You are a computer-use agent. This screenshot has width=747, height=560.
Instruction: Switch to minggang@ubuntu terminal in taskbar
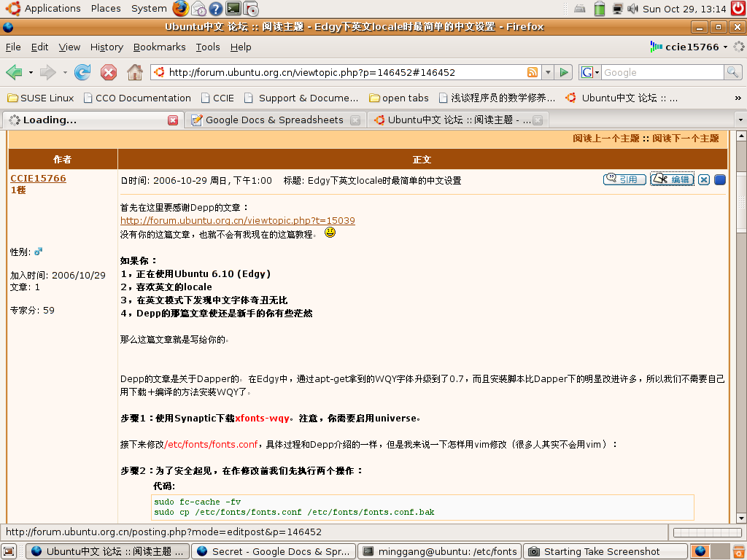[x=440, y=551]
